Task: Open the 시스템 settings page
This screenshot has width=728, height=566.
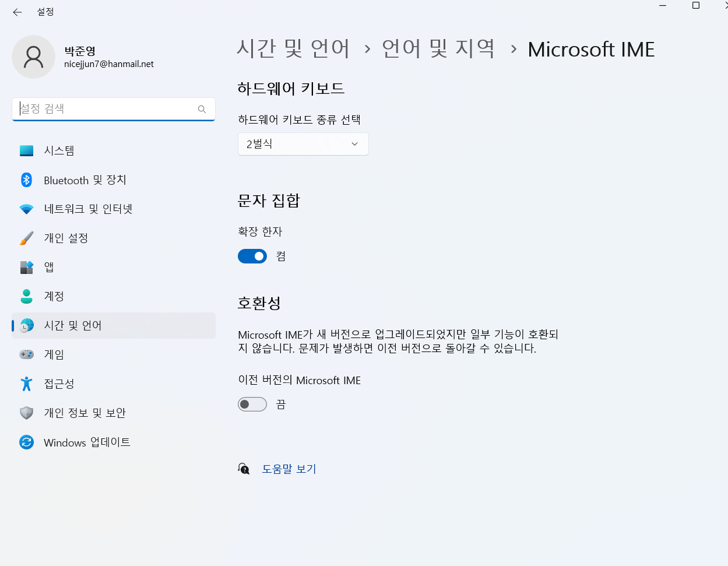Action: 114,150
